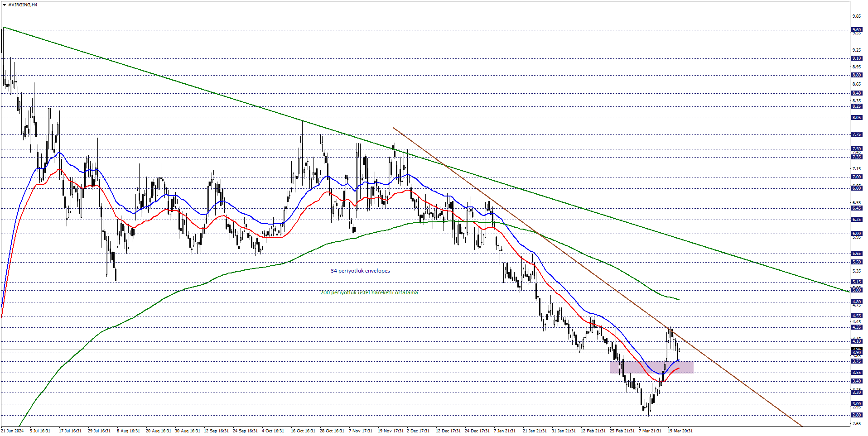The height and width of the screenshot is (436, 868).
Task: Click the 5.15 horizontal line price tag
Action: (x=857, y=282)
